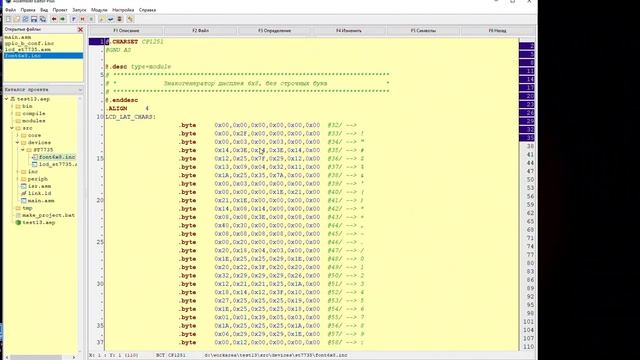640x360 pixels.
Task: Select isr.asm in project tree
Action: click(x=40, y=187)
